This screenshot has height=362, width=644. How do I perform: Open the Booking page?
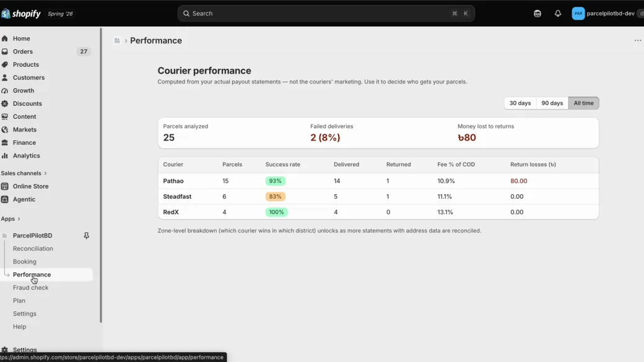[25, 261]
